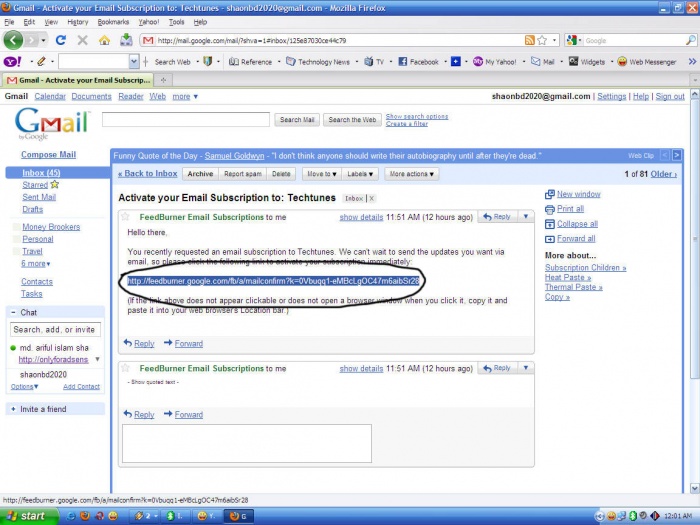Open the reply options arrow on first message
700x525 pixels.
point(526,217)
